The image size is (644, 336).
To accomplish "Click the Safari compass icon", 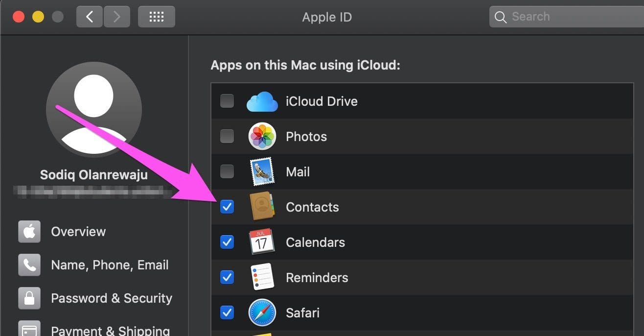I will coord(262,312).
